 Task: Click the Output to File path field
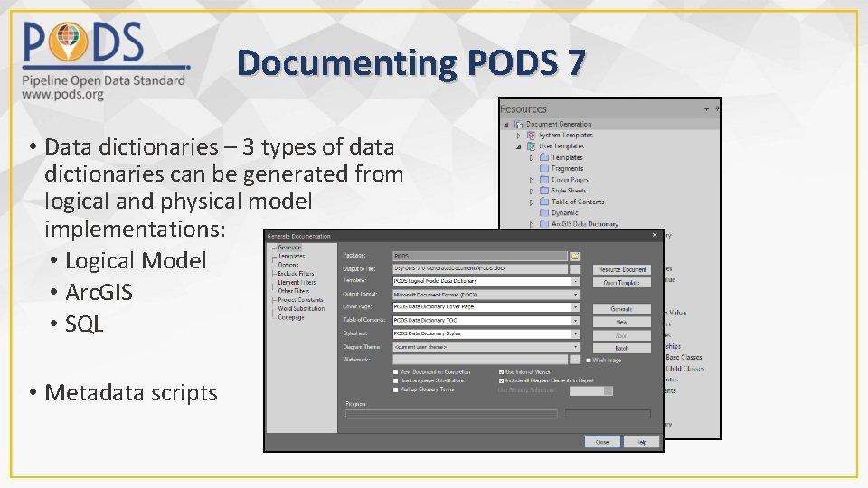tap(480, 268)
